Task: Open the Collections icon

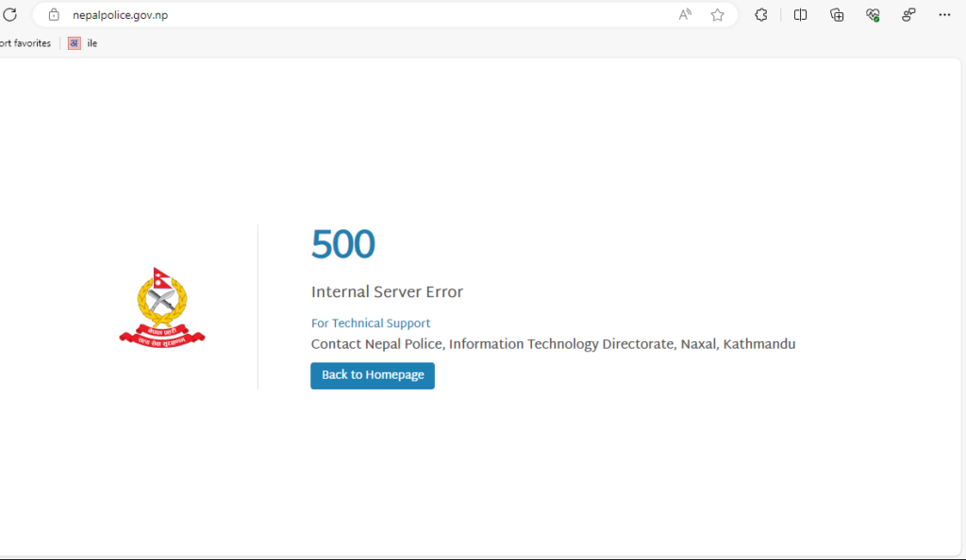Action: (x=837, y=14)
